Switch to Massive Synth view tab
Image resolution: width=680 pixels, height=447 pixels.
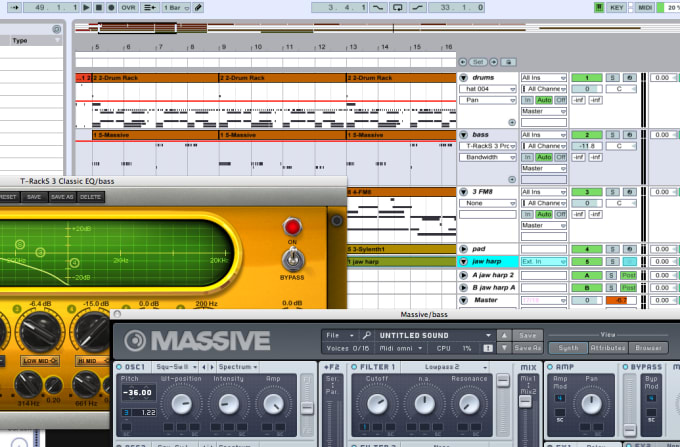568,348
